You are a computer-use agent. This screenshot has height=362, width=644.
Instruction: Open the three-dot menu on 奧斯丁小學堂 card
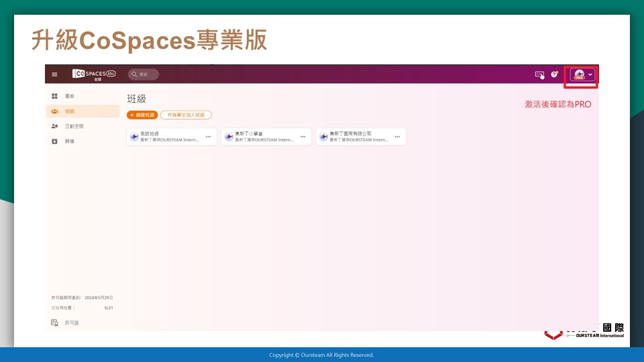pyautogui.click(x=303, y=137)
